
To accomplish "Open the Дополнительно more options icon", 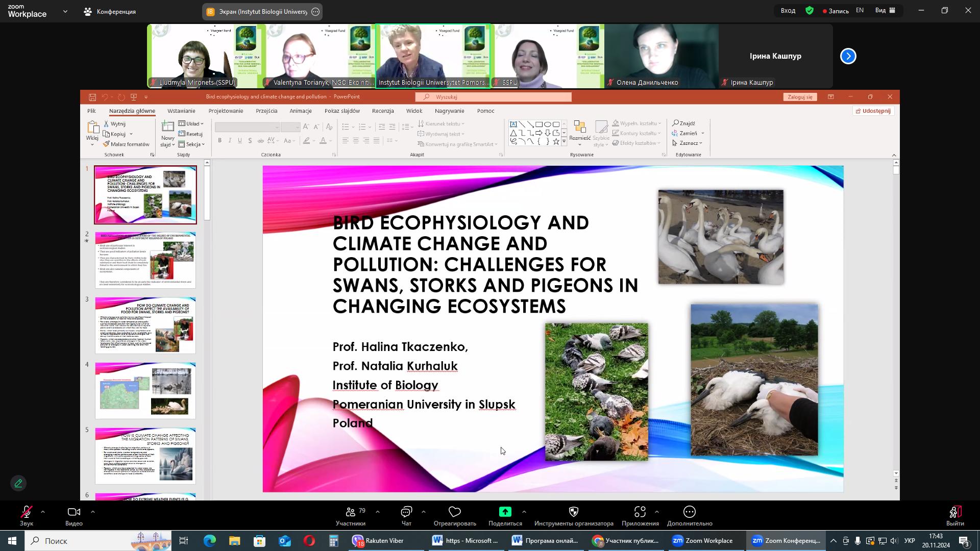I will tap(689, 512).
